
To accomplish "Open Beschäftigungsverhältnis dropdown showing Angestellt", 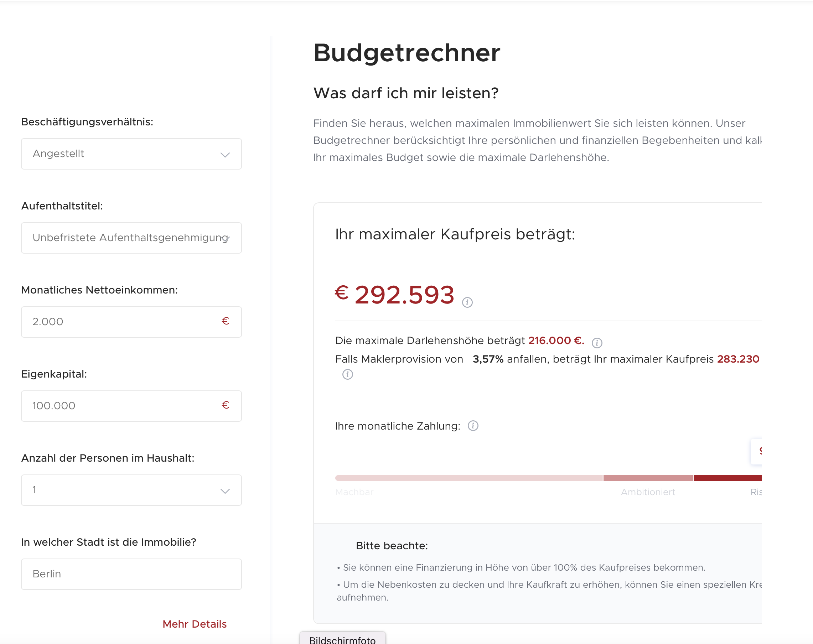I will [x=131, y=154].
